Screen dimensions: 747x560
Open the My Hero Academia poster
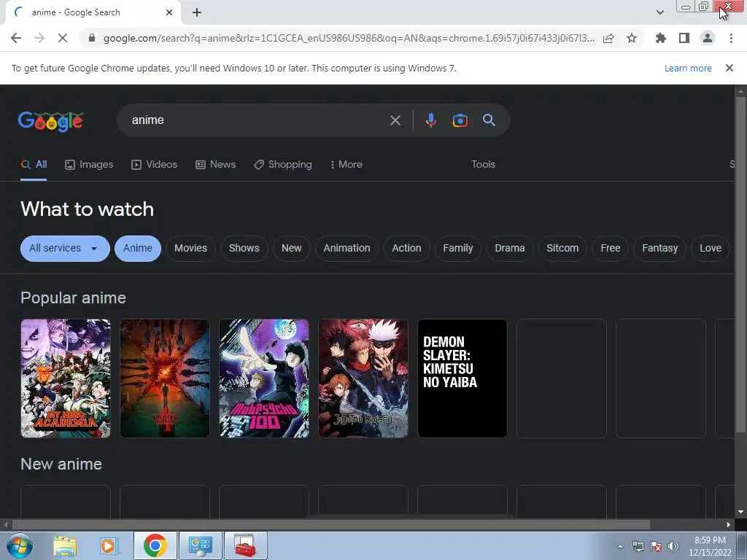tap(66, 378)
